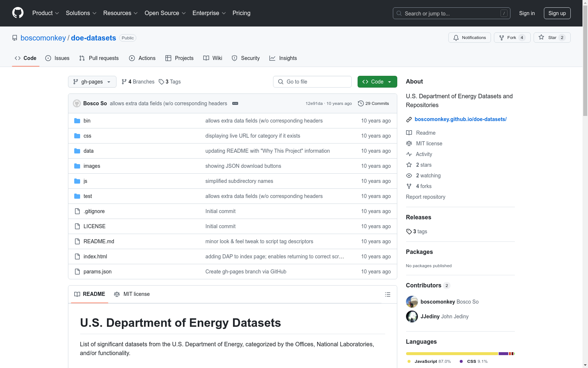Open the Insights tab
This screenshot has width=588, height=368.
pos(283,58)
